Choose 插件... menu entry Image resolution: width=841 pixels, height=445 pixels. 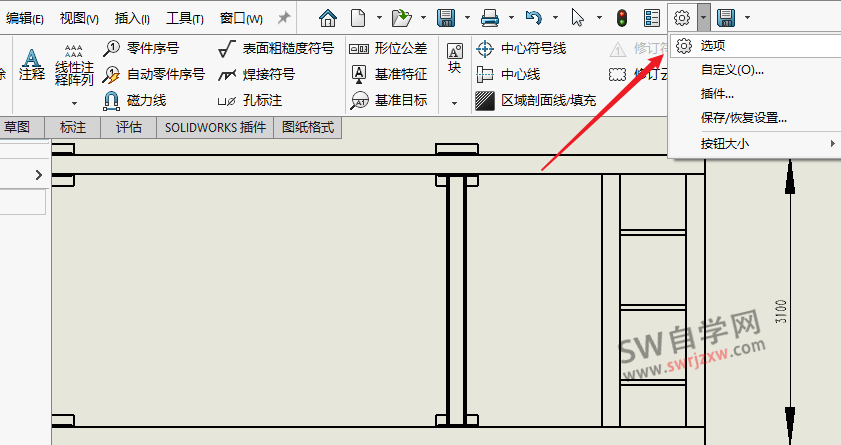point(717,94)
